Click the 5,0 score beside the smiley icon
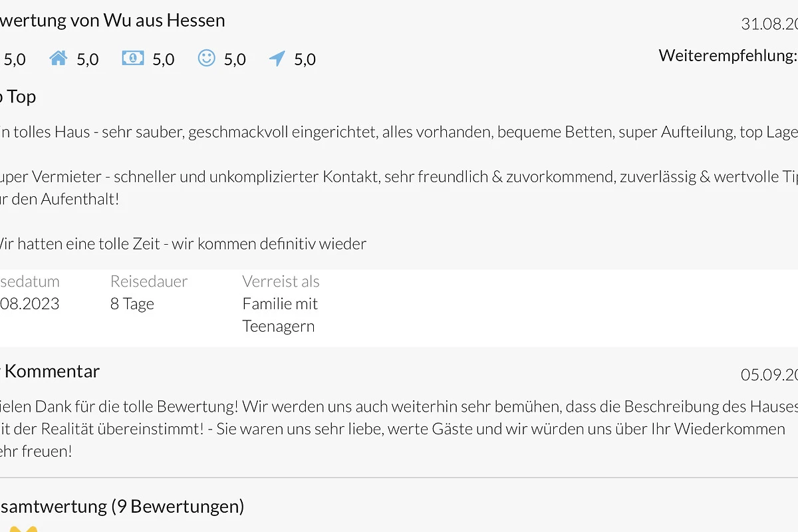 (235, 59)
